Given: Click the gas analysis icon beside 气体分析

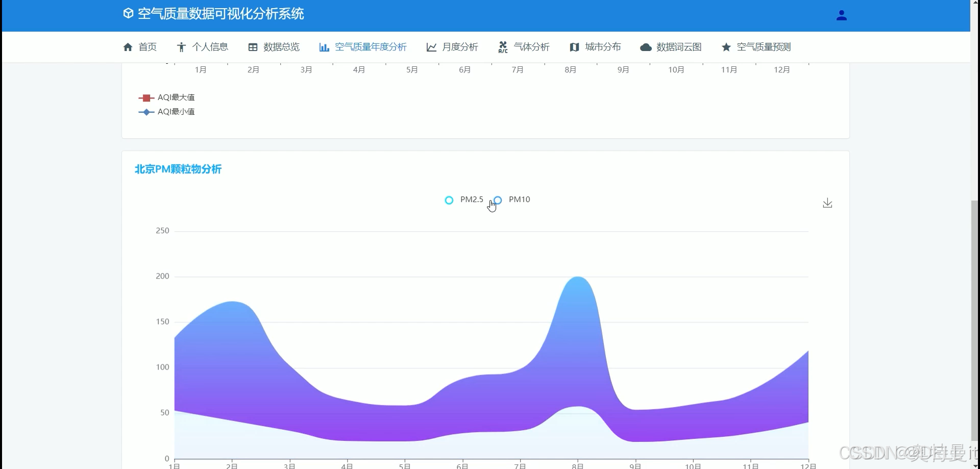Looking at the screenshot, I should tap(503, 46).
